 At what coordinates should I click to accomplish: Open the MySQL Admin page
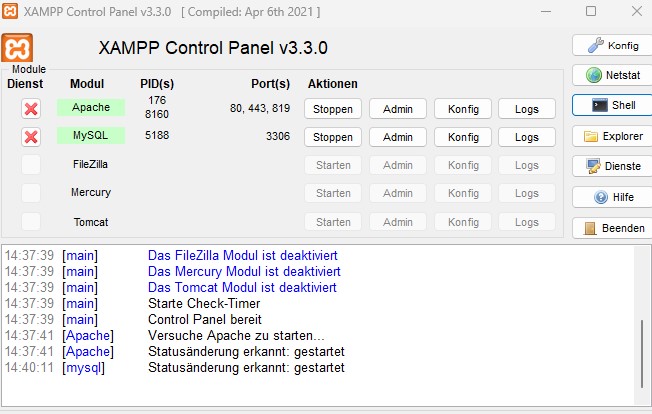pyautogui.click(x=398, y=137)
